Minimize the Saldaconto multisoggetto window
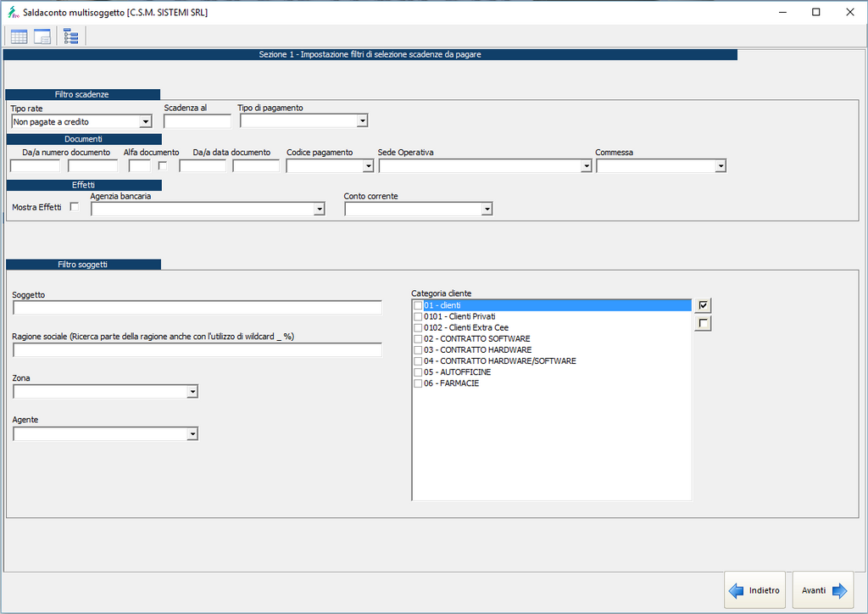This screenshot has height=614, width=868. tap(782, 12)
